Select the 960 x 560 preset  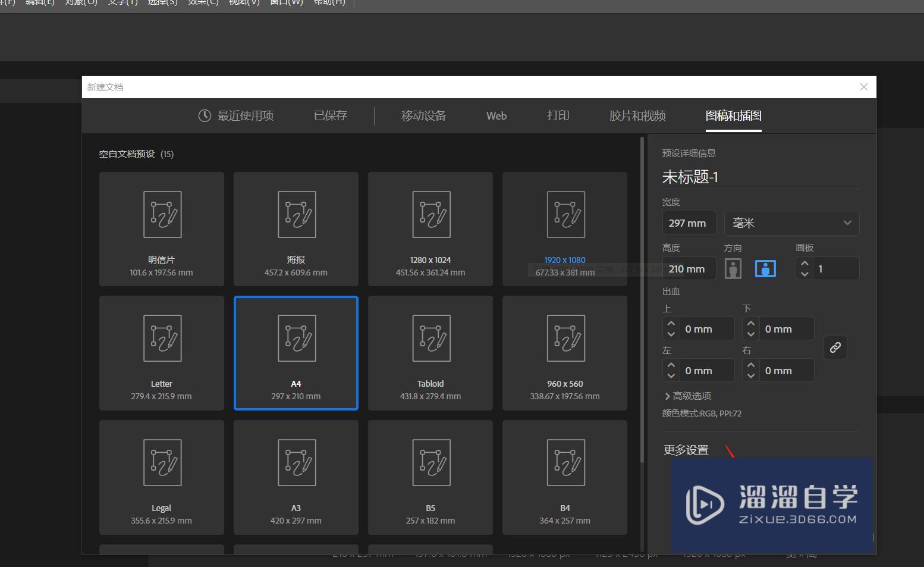pyautogui.click(x=565, y=353)
